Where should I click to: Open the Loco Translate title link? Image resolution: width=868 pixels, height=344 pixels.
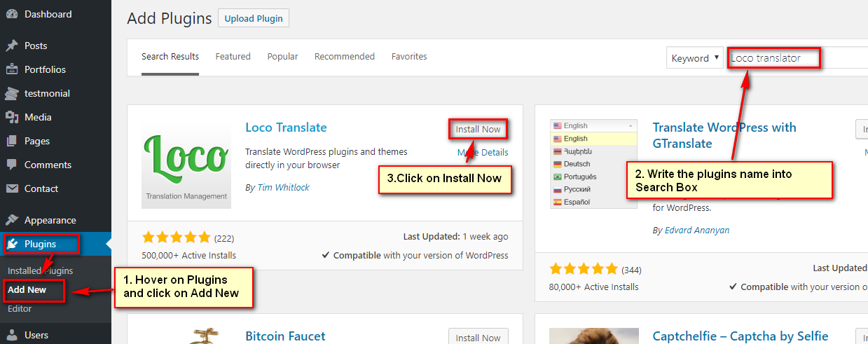coord(286,128)
